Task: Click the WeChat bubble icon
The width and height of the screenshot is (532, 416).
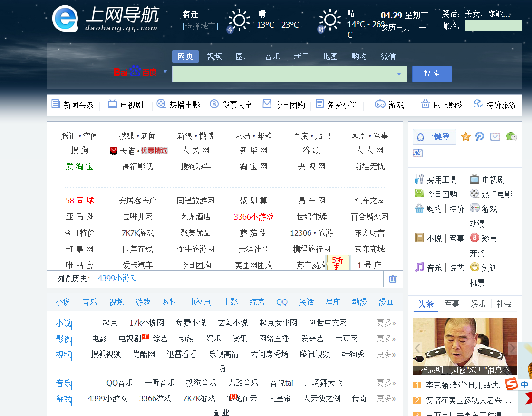Action: tap(511, 137)
